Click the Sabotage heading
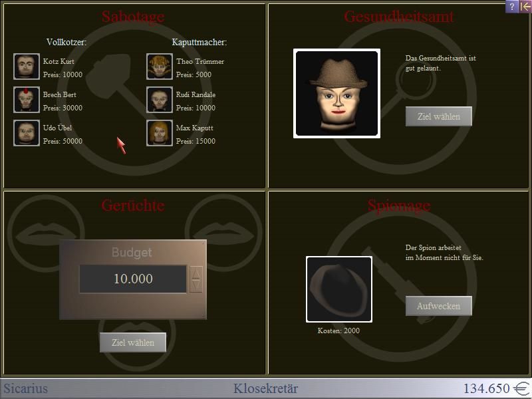Viewport: 532px width, 399px height. [x=133, y=17]
